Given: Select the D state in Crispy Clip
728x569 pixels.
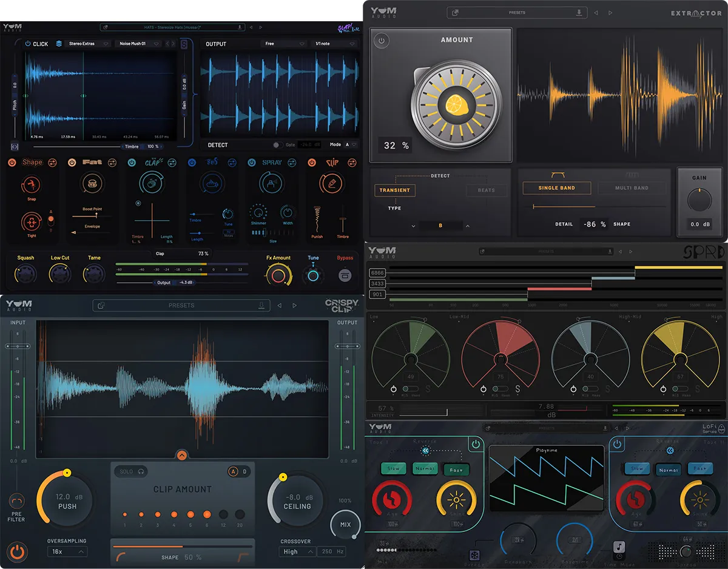Looking at the screenshot, I should tap(245, 471).
